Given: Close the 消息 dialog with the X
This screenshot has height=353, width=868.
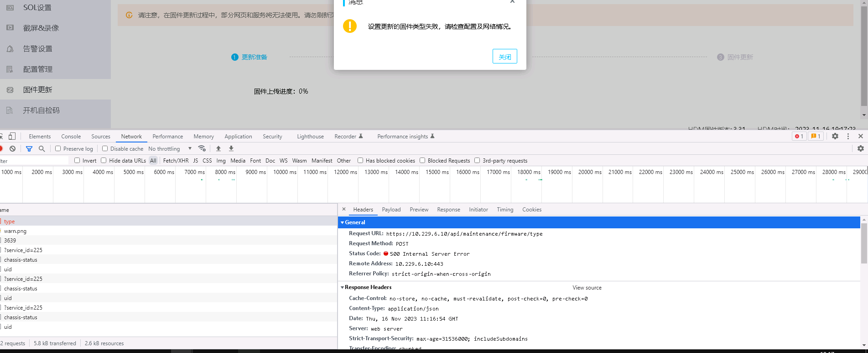Looking at the screenshot, I should [512, 1].
